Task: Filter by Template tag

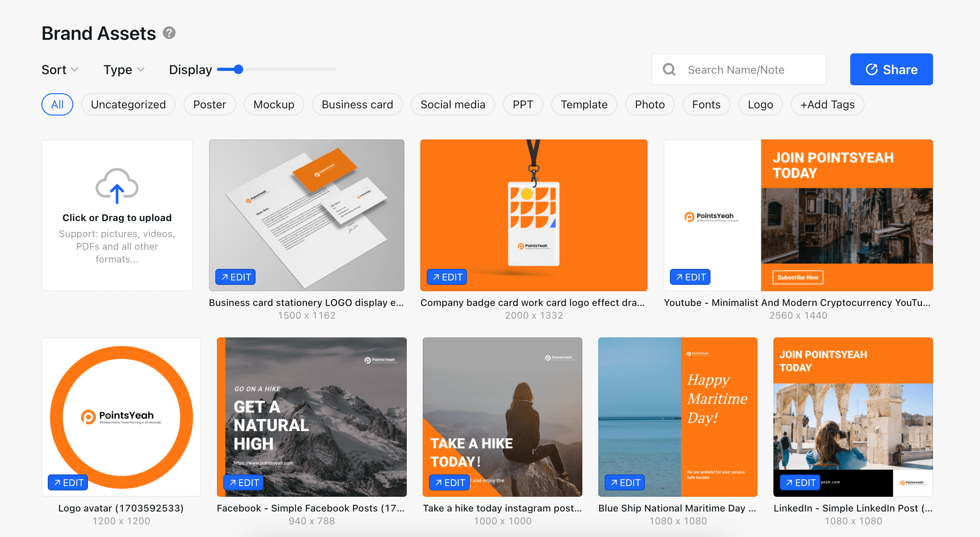Action: click(x=584, y=104)
